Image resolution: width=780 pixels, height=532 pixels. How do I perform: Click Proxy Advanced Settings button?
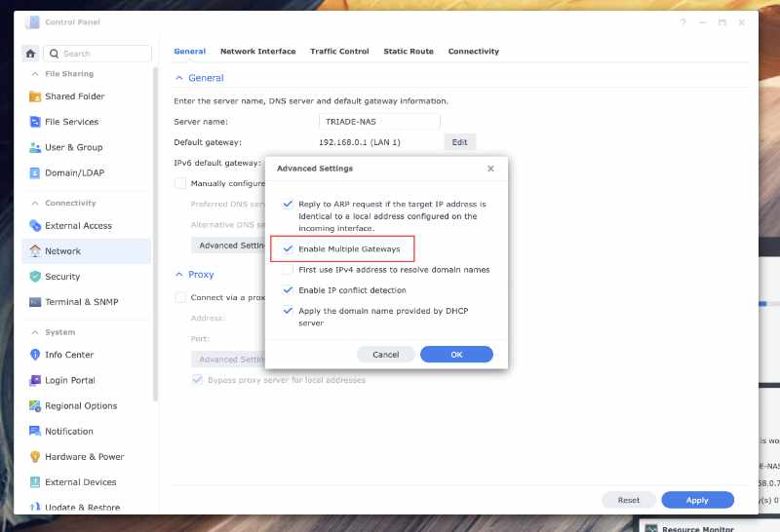pos(228,360)
